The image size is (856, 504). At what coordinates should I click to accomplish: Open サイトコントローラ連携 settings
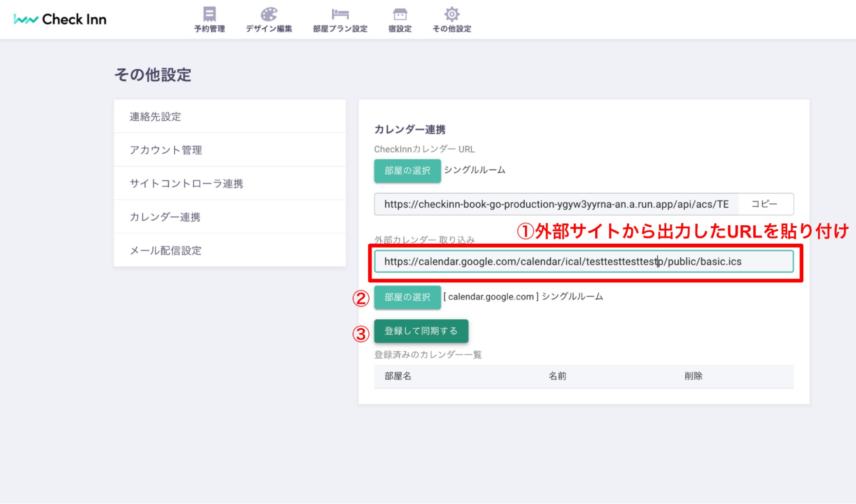coord(186,184)
